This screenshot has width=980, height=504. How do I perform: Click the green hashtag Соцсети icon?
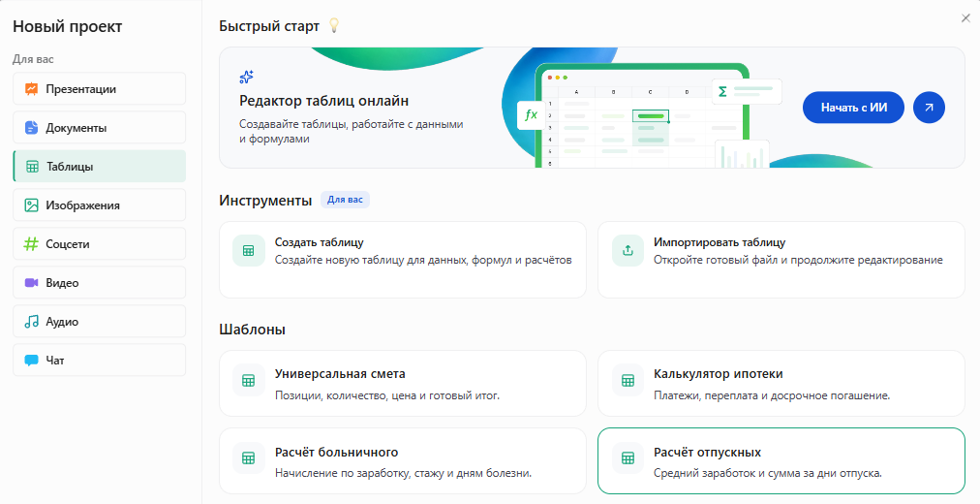[31, 244]
